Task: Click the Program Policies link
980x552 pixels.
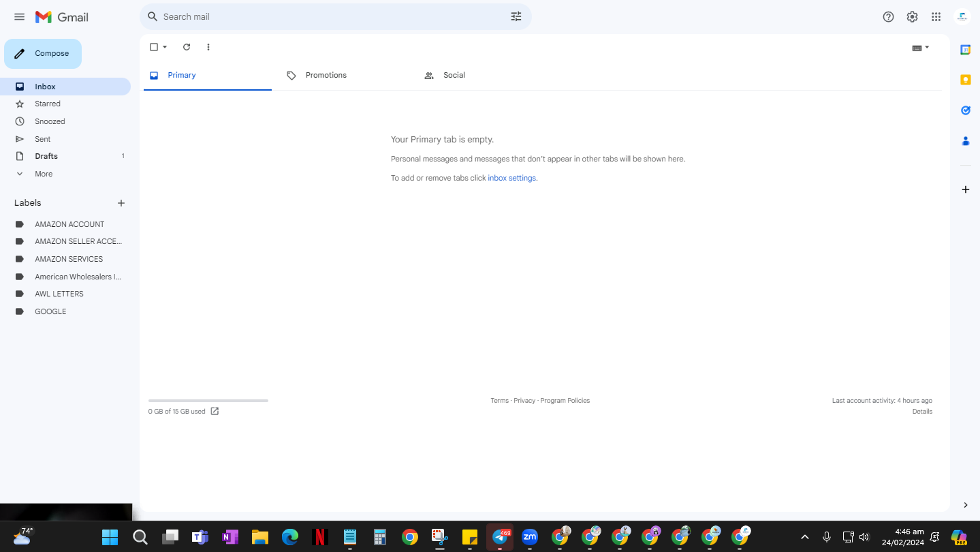Action: coord(565,401)
